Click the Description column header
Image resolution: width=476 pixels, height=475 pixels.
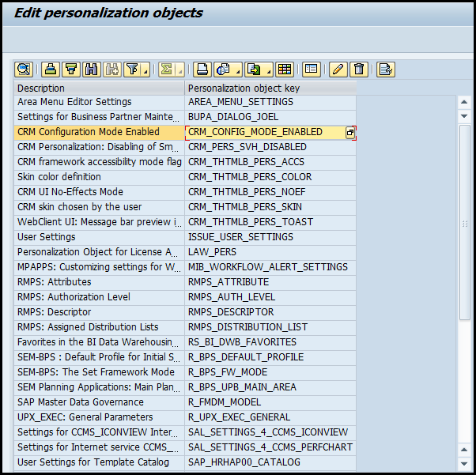coord(100,88)
